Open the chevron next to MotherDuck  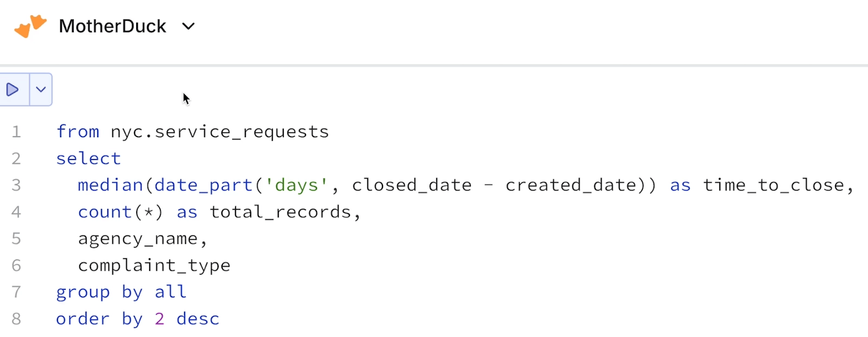tap(188, 26)
